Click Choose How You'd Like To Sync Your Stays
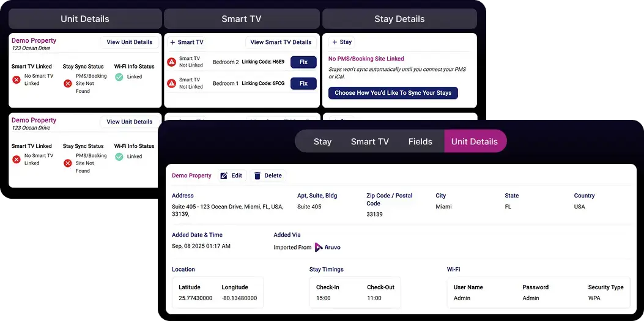Viewport: 644px width, 321px height. point(393,93)
